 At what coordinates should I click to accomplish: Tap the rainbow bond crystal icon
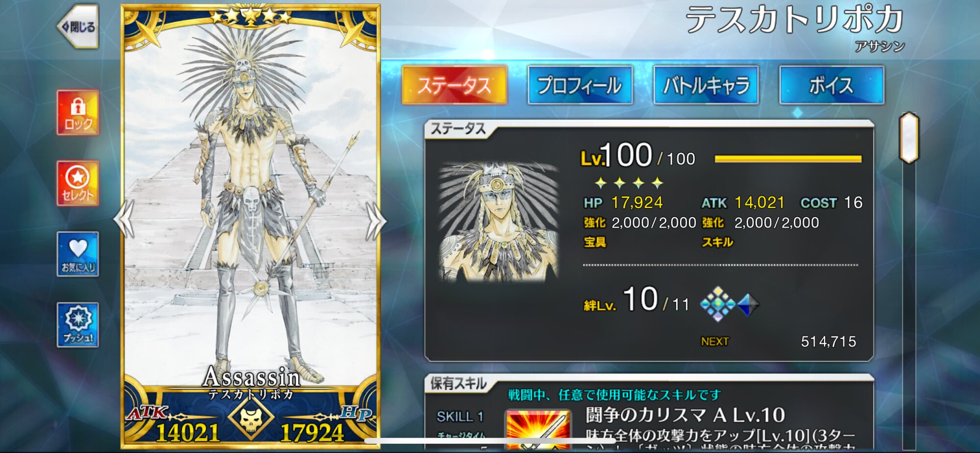pos(717,304)
